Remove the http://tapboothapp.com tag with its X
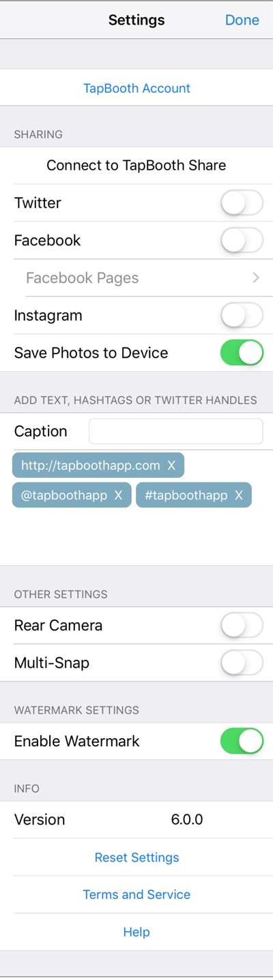The width and height of the screenshot is (273, 980). (x=172, y=465)
